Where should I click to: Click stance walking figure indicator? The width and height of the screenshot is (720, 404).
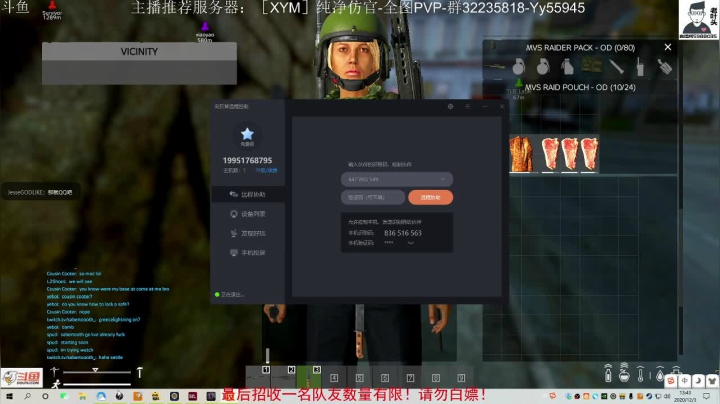[x=56, y=384]
